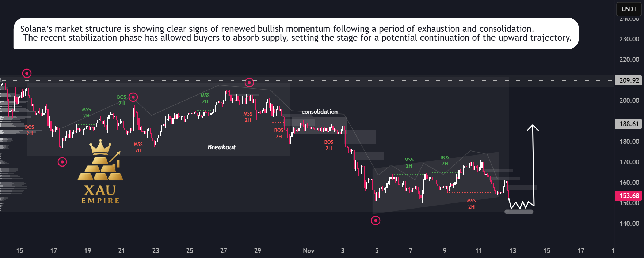Image resolution: width=644 pixels, height=258 pixels.
Task: Click the XAU Empire gold crown logo
Action: (100, 172)
